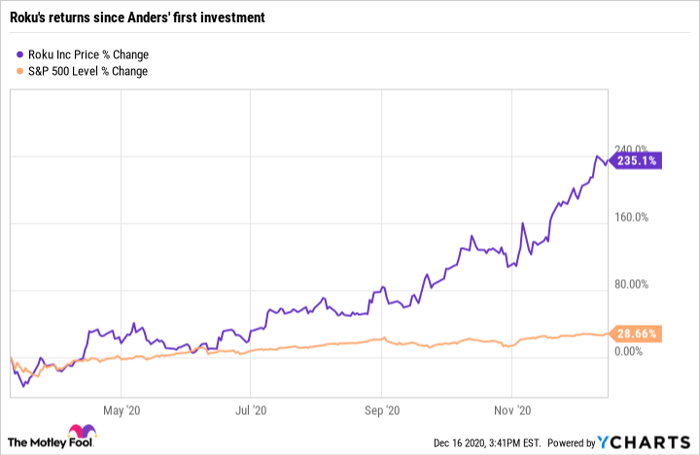Click The Motley Fool wordmark text
Screen dimensions: 700x455
pyautogui.click(x=39, y=441)
